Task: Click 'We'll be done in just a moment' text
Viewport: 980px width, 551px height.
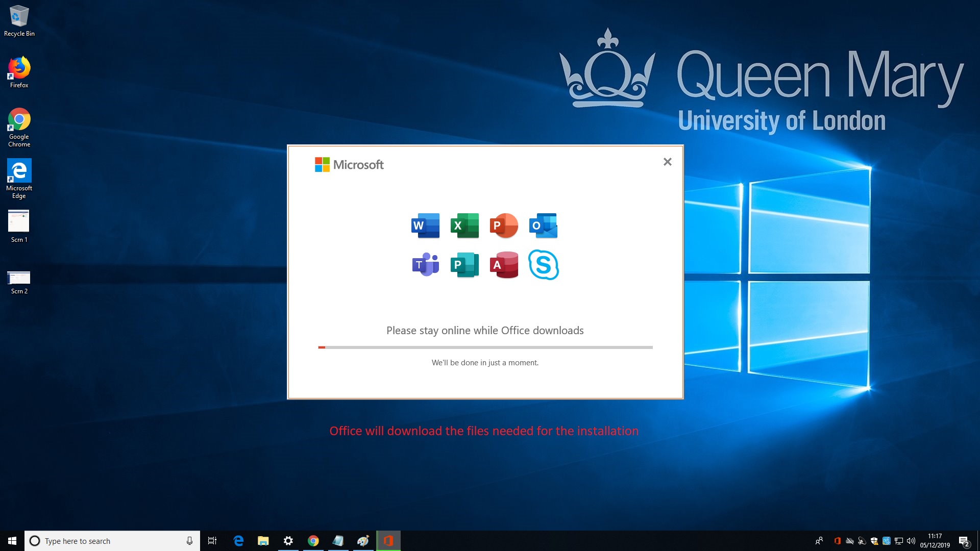Action: 485,363
